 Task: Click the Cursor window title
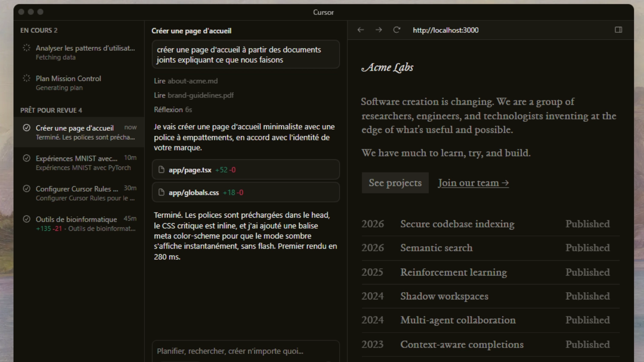(x=323, y=12)
